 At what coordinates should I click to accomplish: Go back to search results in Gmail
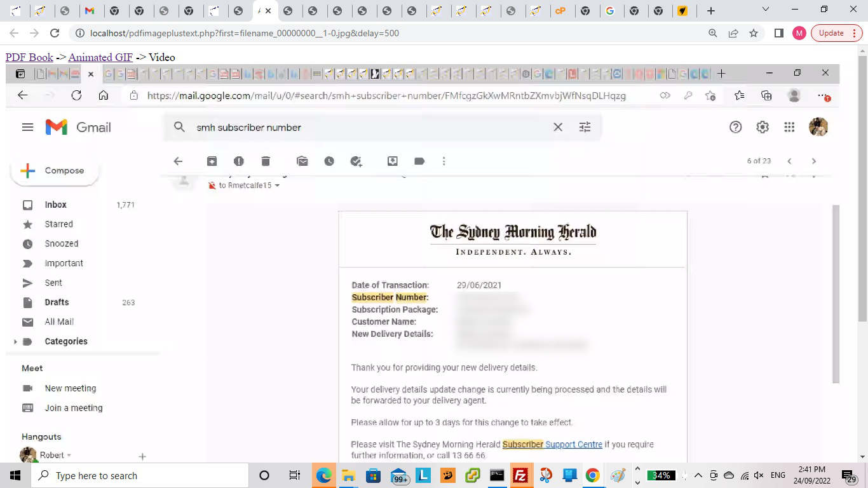(178, 161)
